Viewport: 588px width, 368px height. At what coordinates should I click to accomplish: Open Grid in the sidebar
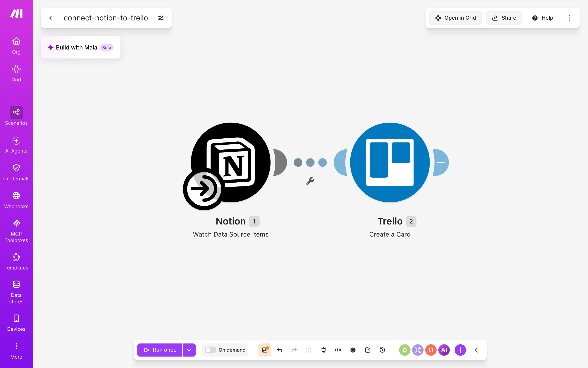point(16,74)
